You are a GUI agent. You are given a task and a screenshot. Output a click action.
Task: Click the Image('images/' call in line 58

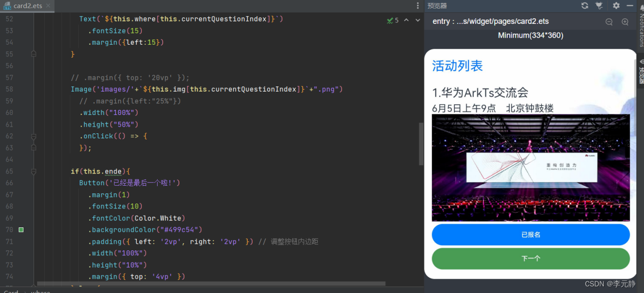coord(207,90)
